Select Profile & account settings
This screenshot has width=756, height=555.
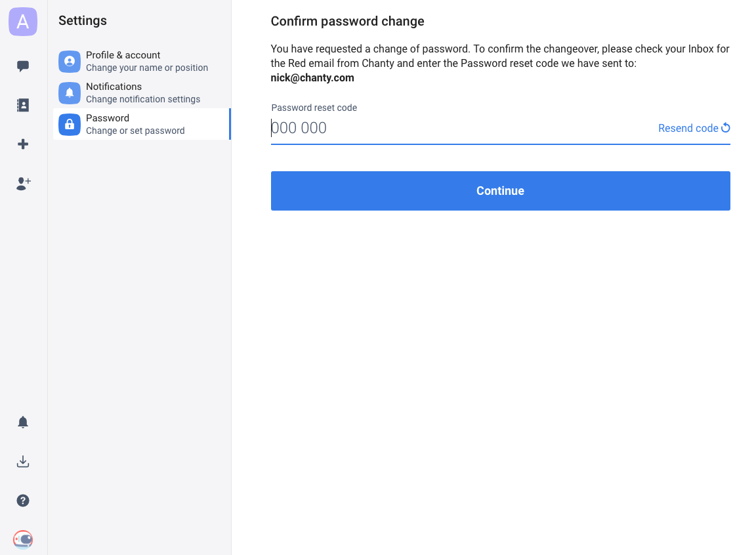pyautogui.click(x=142, y=61)
